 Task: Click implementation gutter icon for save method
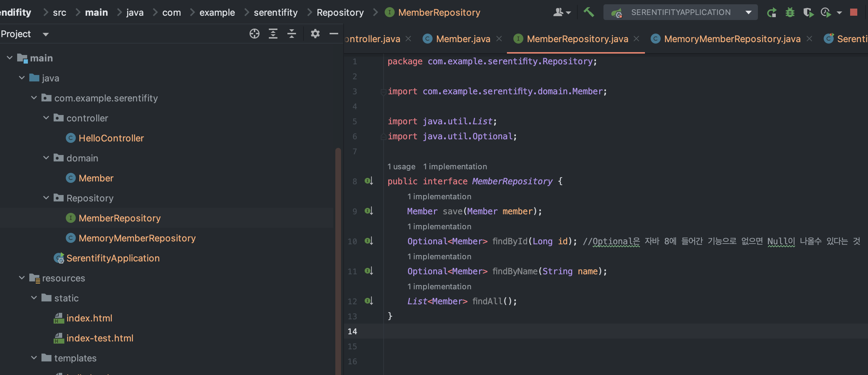pos(369,211)
